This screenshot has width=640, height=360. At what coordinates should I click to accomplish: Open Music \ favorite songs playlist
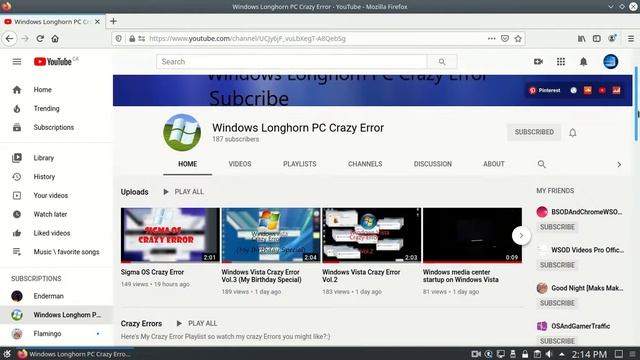(x=56, y=252)
